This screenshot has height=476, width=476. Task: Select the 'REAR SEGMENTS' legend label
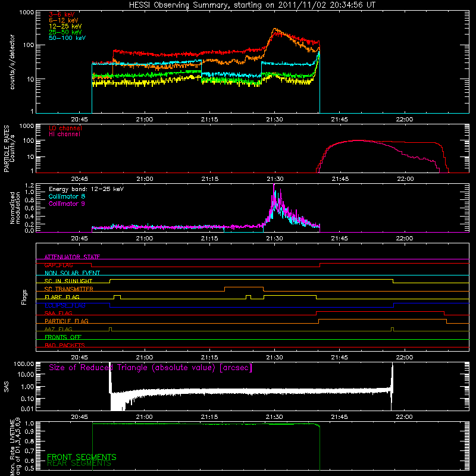(79, 464)
